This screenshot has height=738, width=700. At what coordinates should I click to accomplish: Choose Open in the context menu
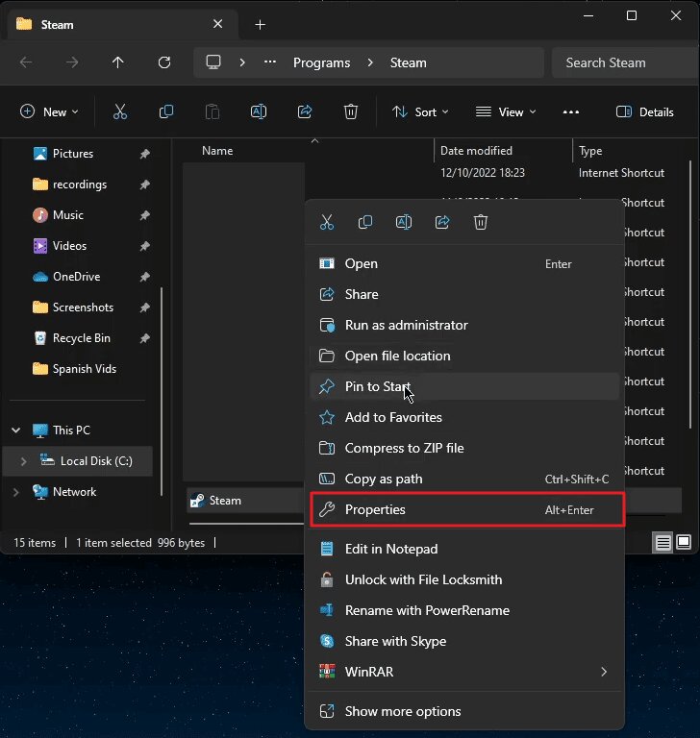coord(464,263)
